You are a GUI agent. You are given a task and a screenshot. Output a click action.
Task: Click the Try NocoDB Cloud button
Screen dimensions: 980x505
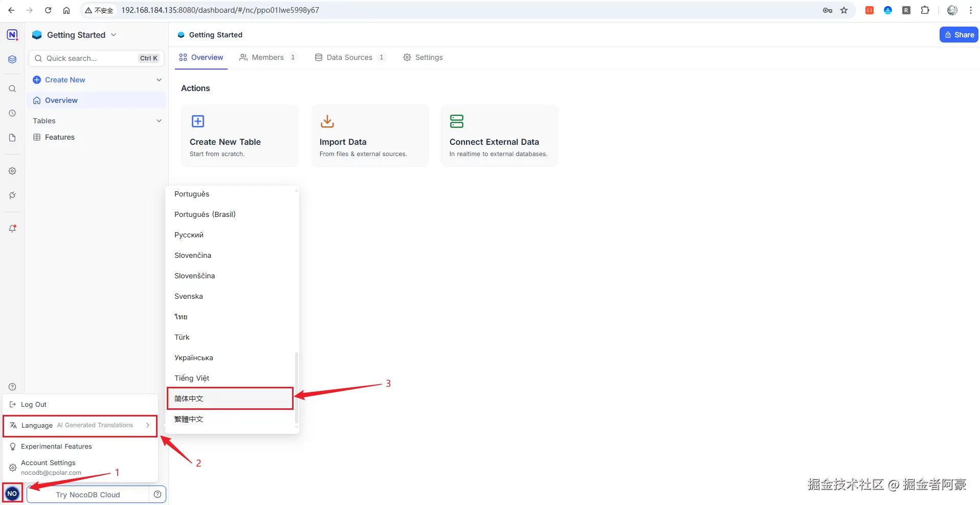[88, 495]
